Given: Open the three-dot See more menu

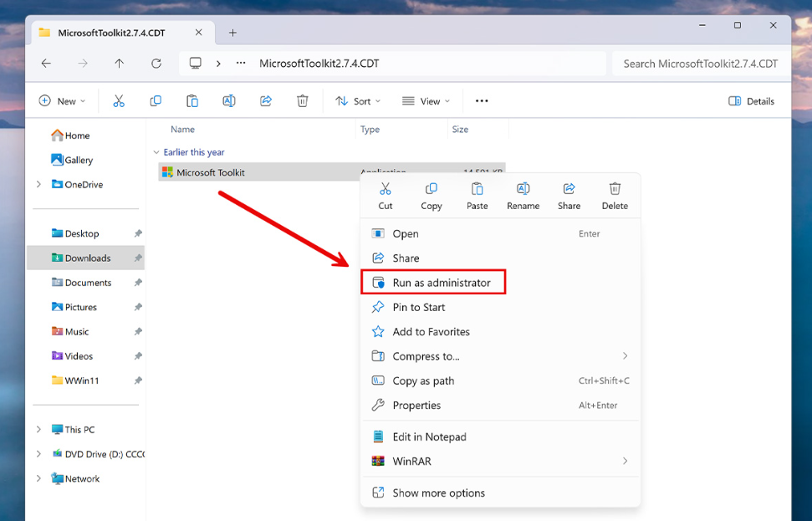Looking at the screenshot, I should 482,101.
